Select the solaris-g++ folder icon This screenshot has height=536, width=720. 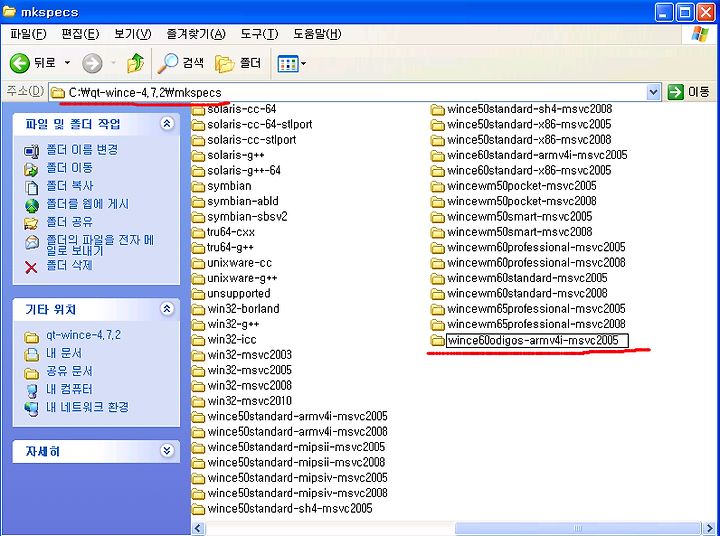click(x=198, y=156)
